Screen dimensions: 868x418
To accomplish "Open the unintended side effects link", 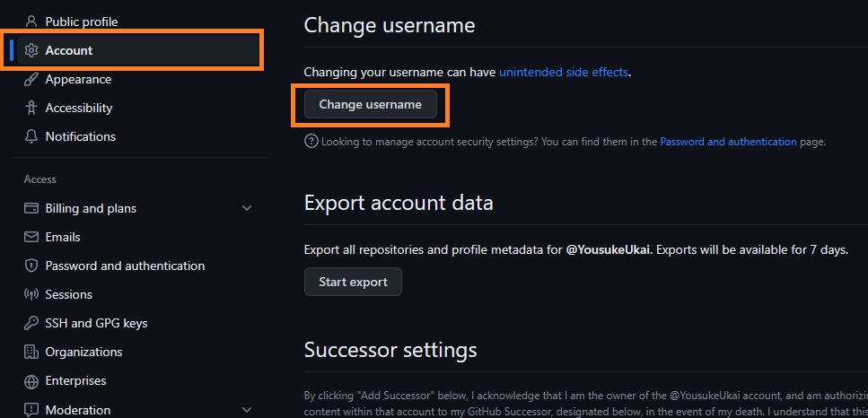I will tap(564, 72).
